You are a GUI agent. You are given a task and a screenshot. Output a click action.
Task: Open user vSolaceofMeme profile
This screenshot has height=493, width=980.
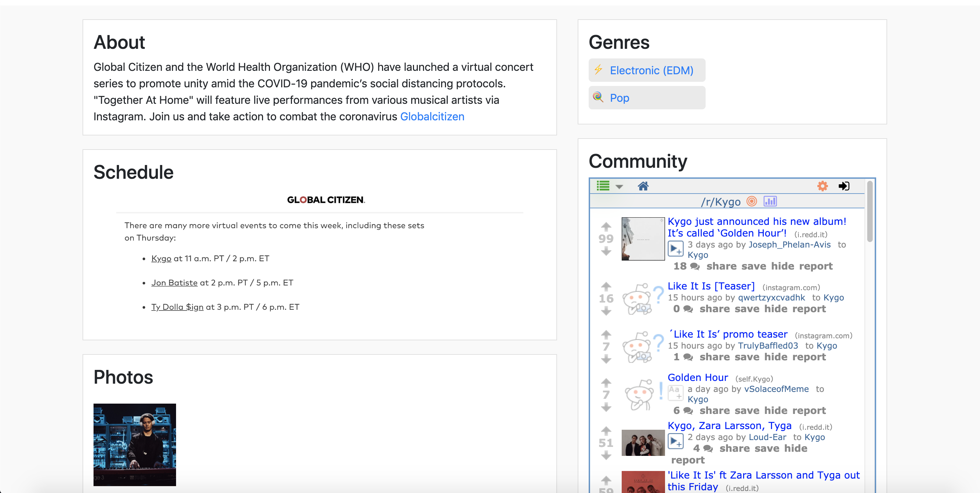776,389
